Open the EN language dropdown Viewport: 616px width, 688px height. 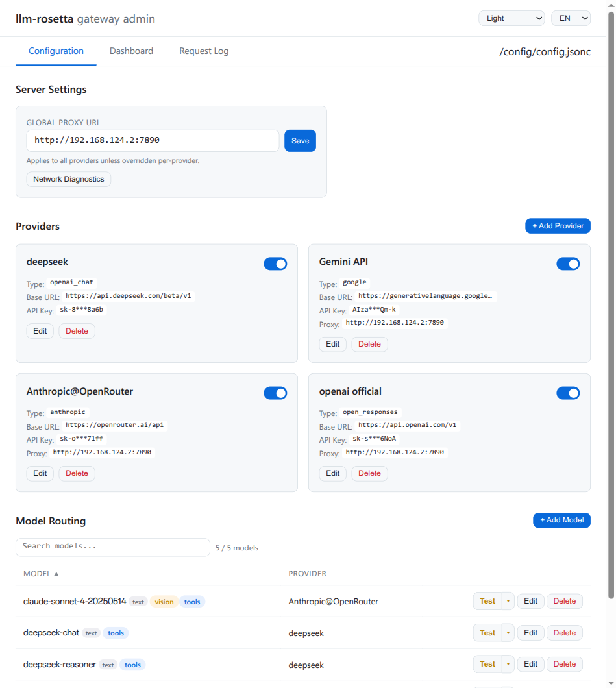coord(571,18)
